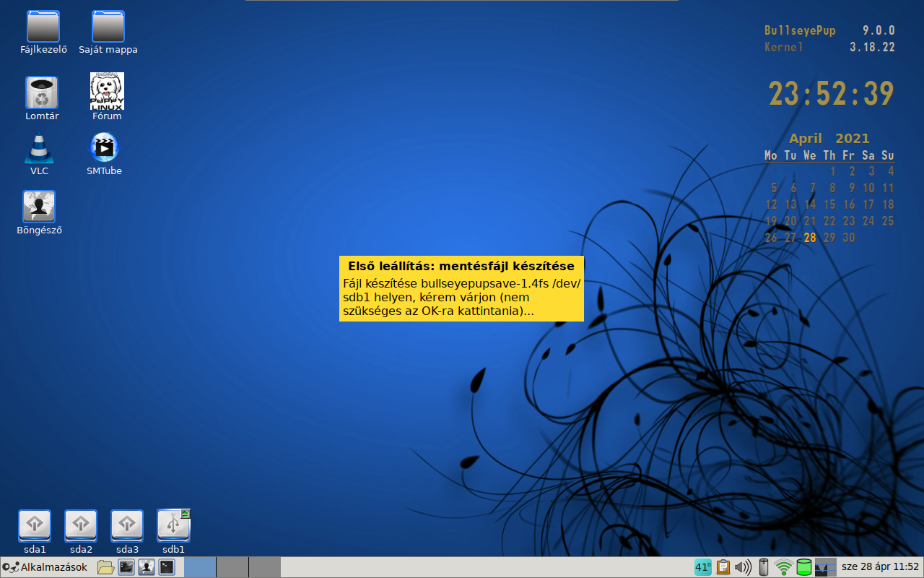This screenshot has height=578, width=924.
Task: Open the green Wi-Fi network tray icon
Action: [783, 567]
